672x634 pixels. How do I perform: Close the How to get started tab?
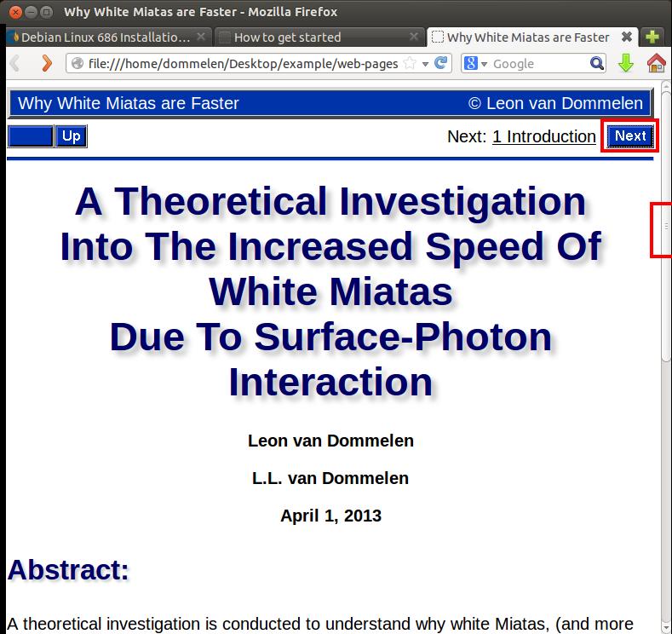(x=414, y=37)
